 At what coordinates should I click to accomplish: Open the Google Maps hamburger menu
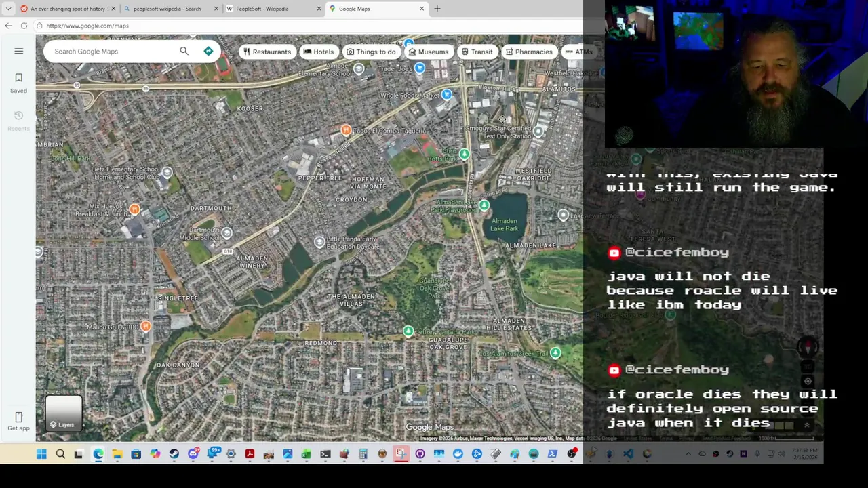coord(19,52)
